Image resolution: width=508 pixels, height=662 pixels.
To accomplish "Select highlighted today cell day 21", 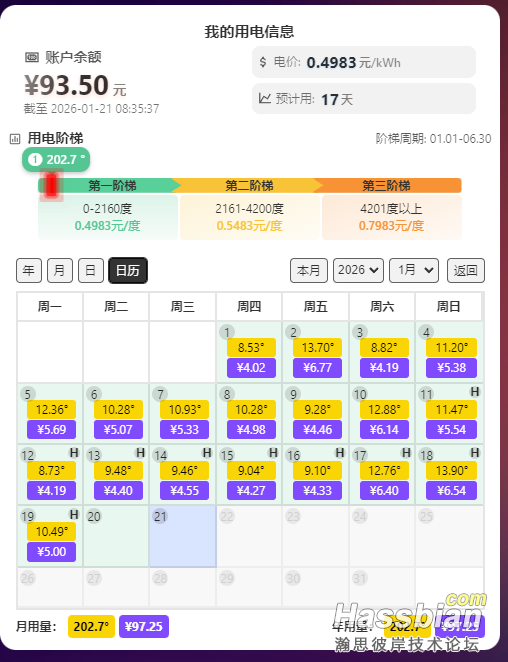I will [183, 536].
